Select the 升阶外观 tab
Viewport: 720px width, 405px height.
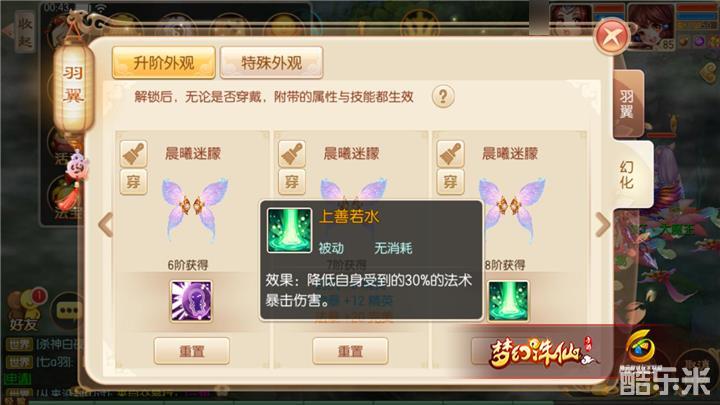[164, 62]
